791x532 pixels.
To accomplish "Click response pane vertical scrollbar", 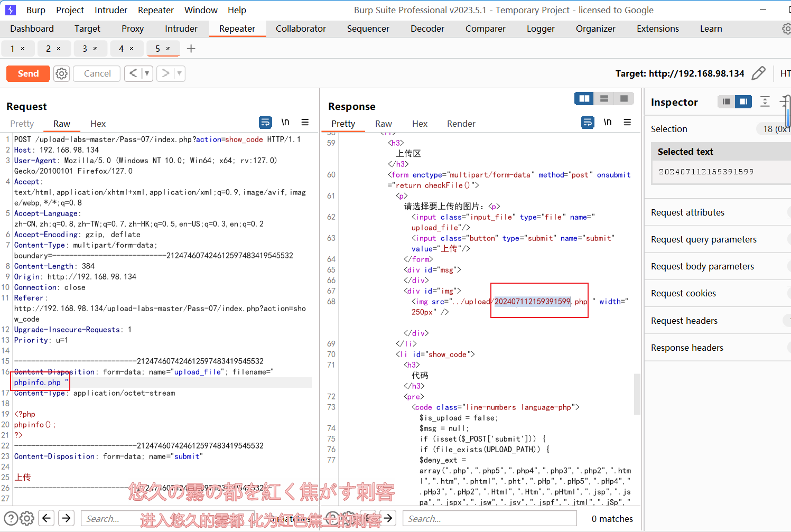I will tap(637, 394).
